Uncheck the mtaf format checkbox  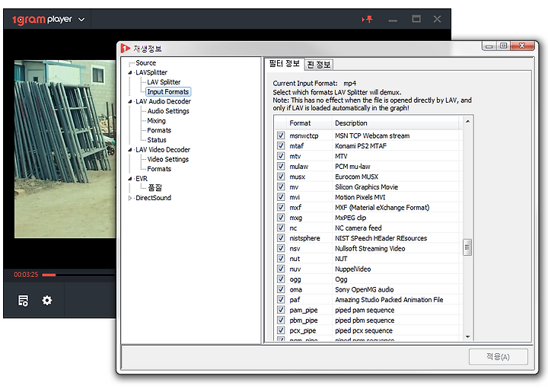coord(281,145)
